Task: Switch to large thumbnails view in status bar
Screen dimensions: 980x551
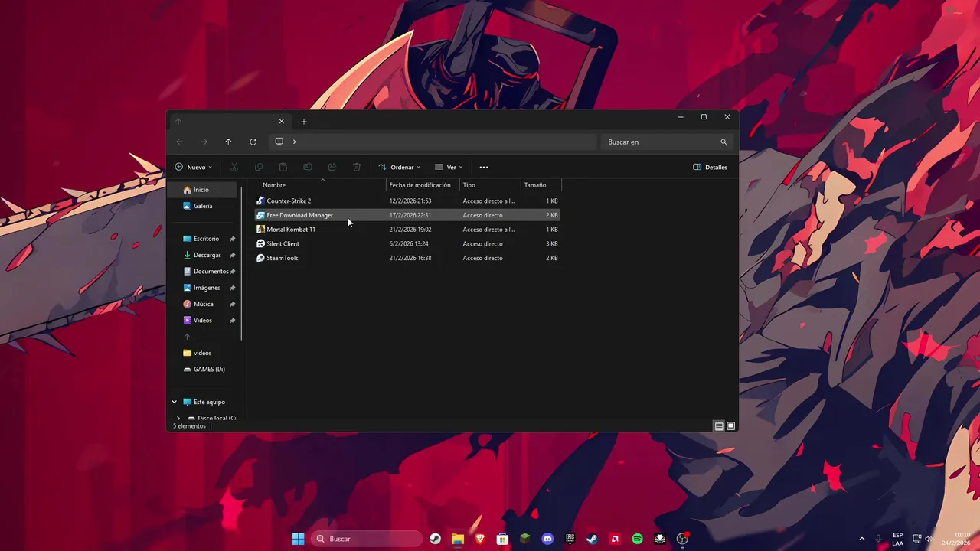Action: click(731, 426)
